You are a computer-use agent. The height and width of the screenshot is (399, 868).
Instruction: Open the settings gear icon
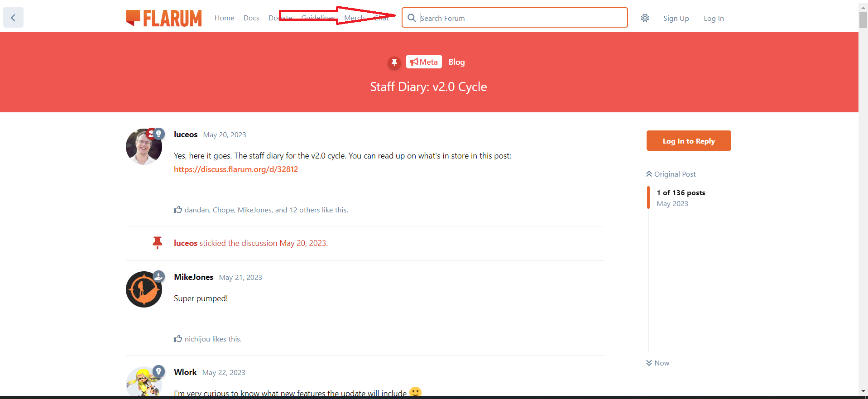[645, 18]
